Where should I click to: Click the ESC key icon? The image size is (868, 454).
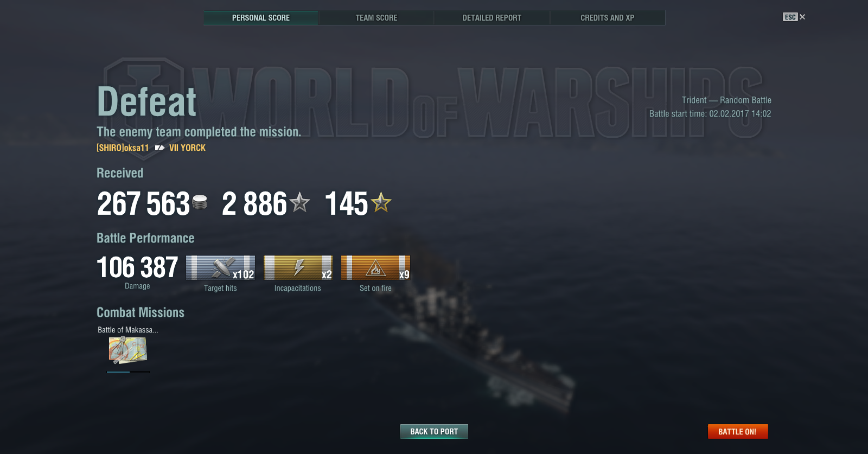tap(790, 17)
